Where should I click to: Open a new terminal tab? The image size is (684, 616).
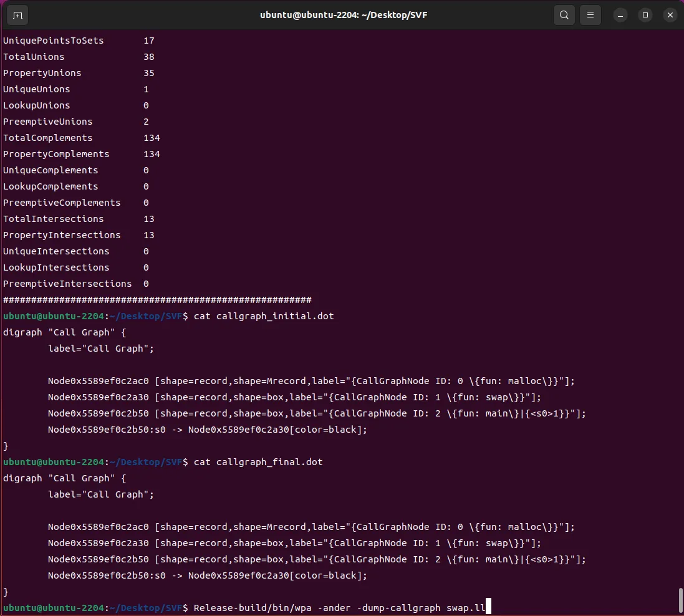[17, 15]
